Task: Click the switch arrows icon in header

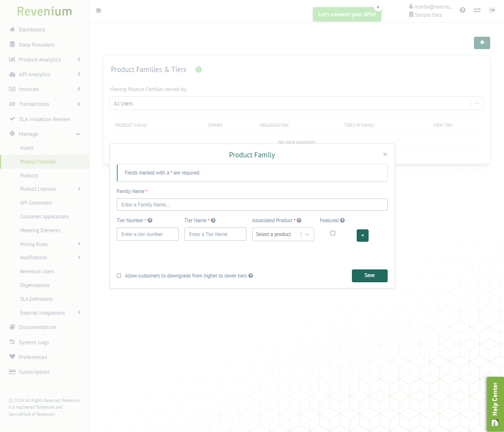Action: [477, 10]
